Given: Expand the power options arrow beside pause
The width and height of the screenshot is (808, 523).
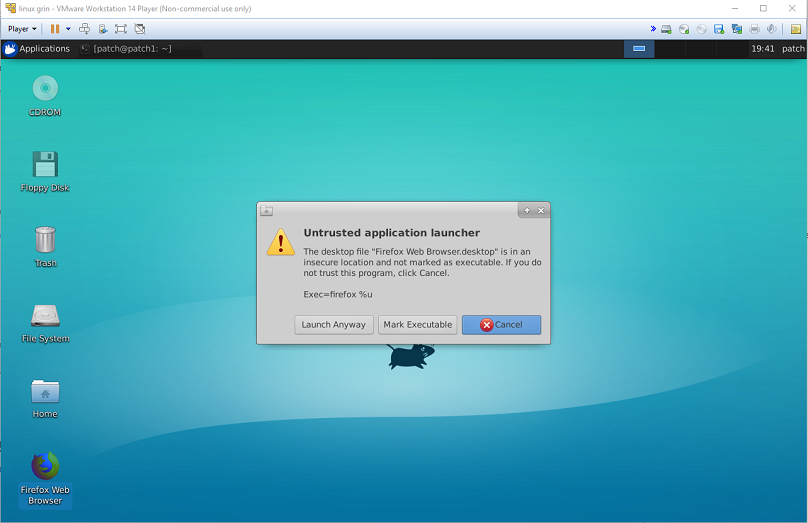Looking at the screenshot, I should point(68,29).
